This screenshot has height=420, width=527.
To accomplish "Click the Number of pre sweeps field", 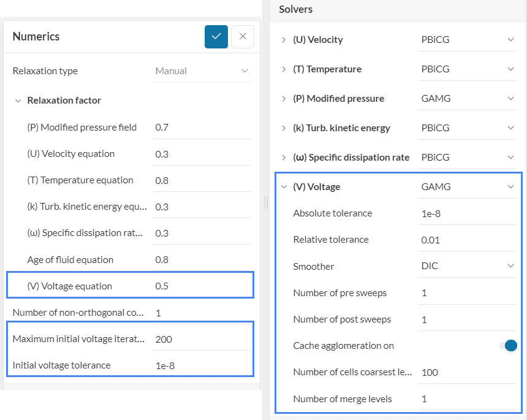I will 468,293.
